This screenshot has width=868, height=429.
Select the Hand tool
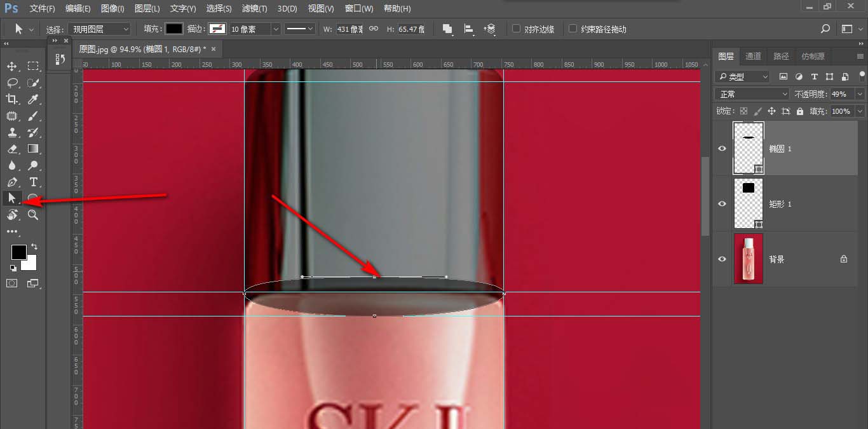pos(11,215)
